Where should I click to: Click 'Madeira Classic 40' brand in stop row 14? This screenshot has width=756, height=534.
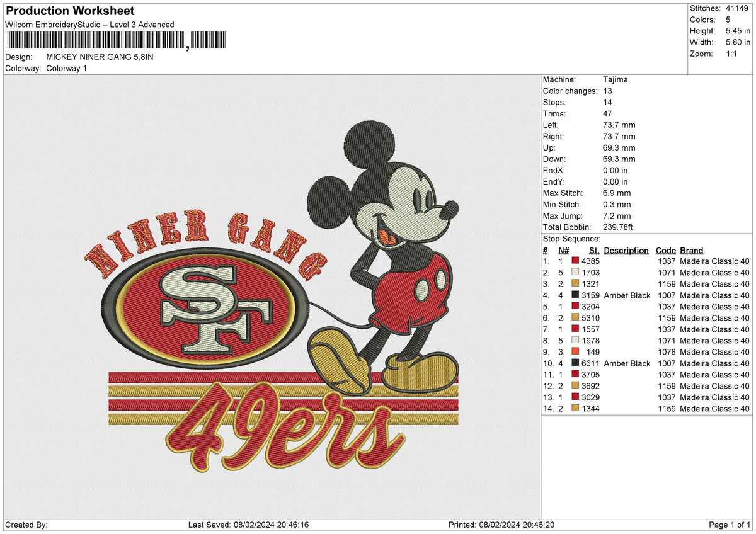[x=715, y=408]
